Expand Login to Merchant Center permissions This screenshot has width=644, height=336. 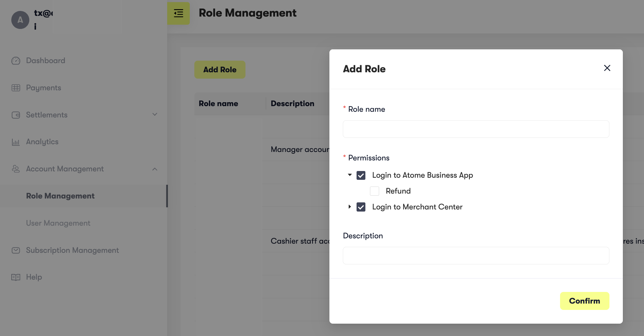click(x=350, y=207)
